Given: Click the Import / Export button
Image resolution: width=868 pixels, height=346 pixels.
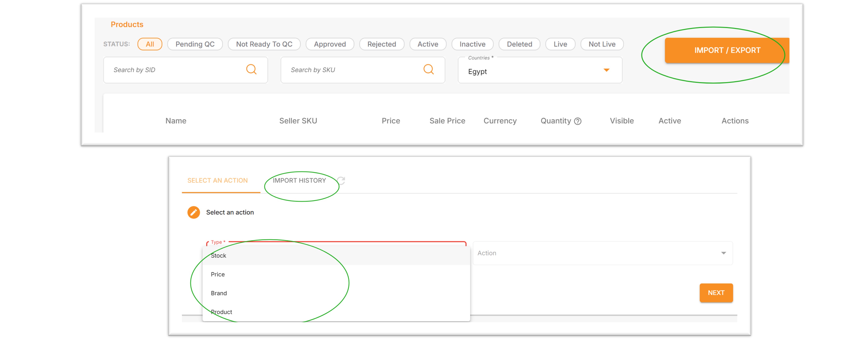Looking at the screenshot, I should [x=727, y=50].
